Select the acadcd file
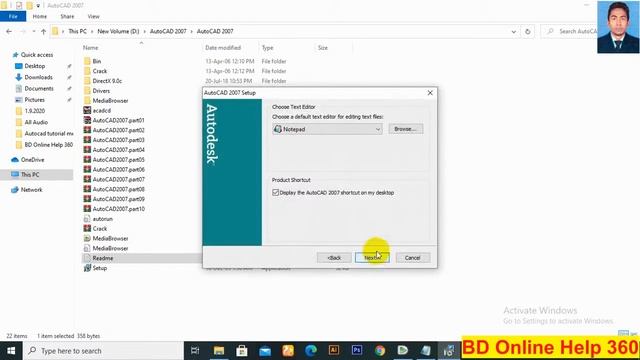Screen dimensions: 640x360 [102, 111]
